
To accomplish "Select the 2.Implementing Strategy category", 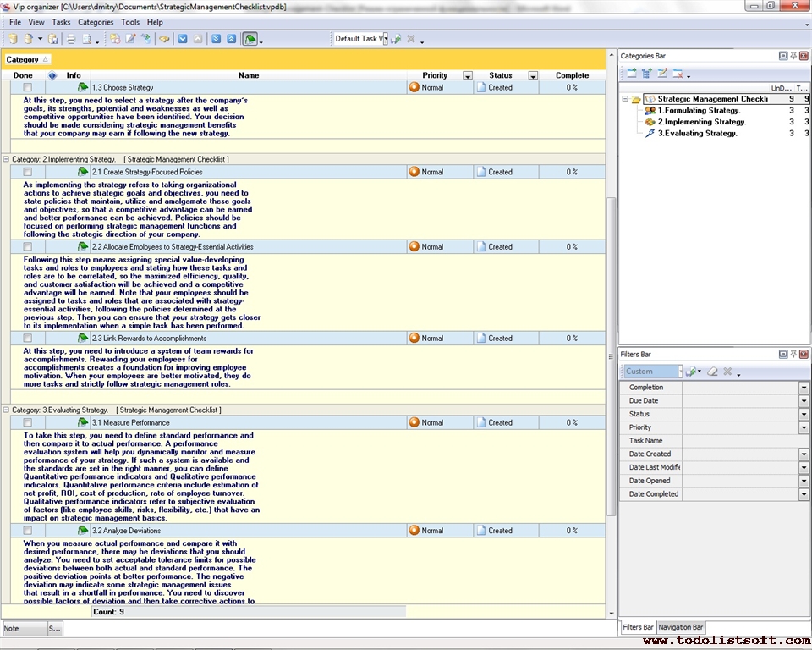I will pos(701,122).
